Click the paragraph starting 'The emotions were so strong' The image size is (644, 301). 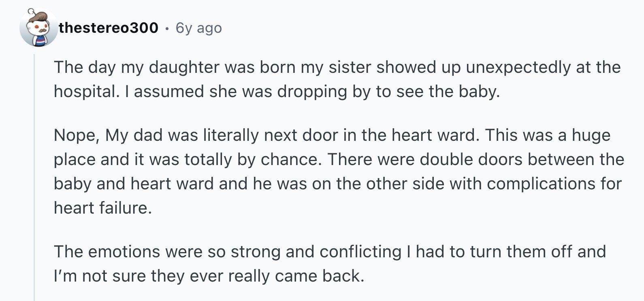click(330, 264)
